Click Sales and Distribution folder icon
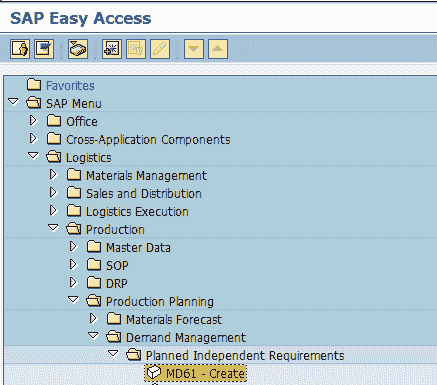437x385 pixels. [x=74, y=193]
